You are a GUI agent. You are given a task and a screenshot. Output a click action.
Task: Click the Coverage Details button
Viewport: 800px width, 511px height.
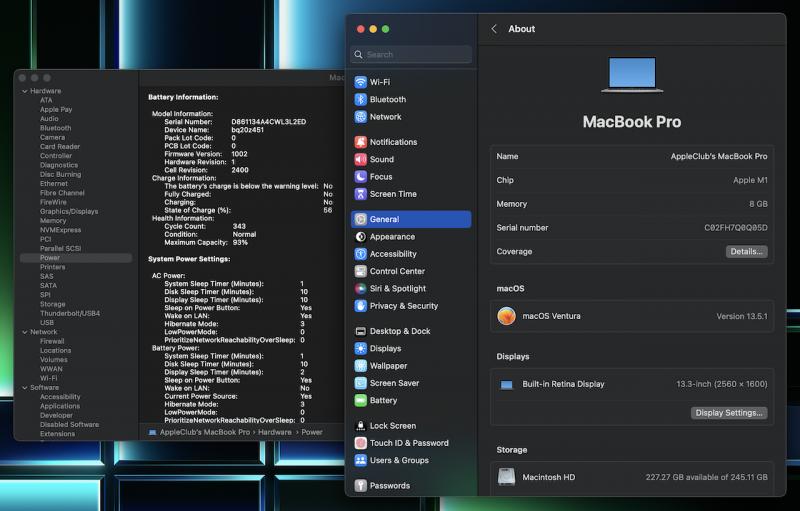coord(746,251)
